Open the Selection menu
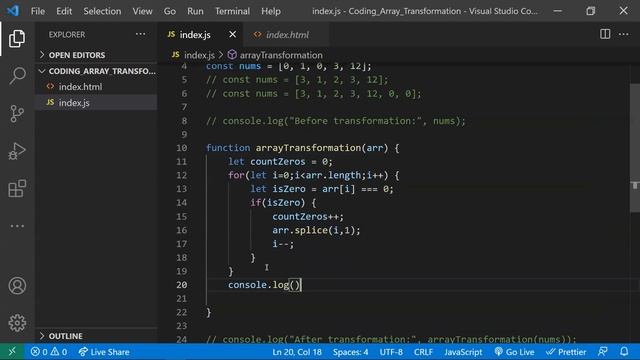Viewport: 640px width, 360px height. pos(102,11)
